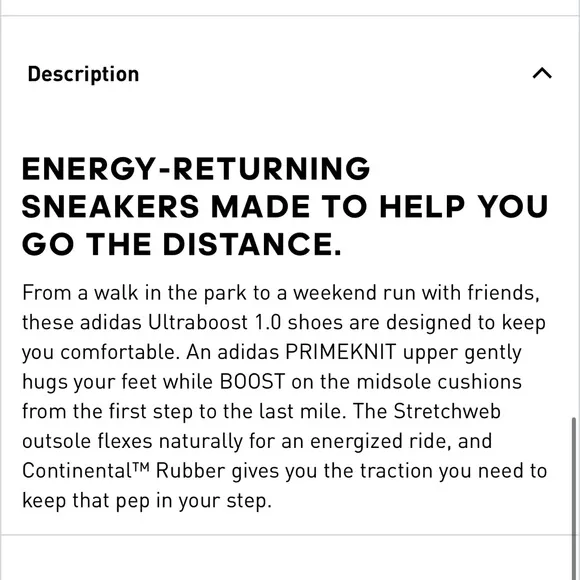
Task: Collapse the Description section with the chevron
Action: tap(542, 73)
